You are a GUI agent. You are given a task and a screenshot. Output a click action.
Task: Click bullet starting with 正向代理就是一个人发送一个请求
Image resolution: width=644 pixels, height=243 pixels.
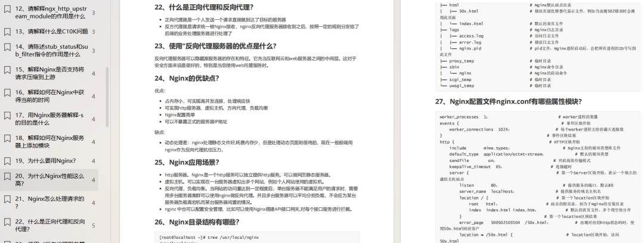[x=225, y=20]
